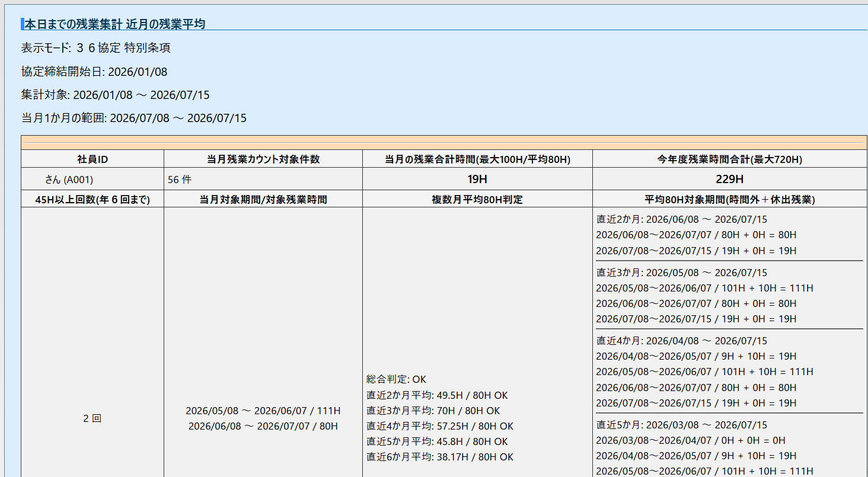Click the 直近6か月平均: 38.17H line

point(440,457)
